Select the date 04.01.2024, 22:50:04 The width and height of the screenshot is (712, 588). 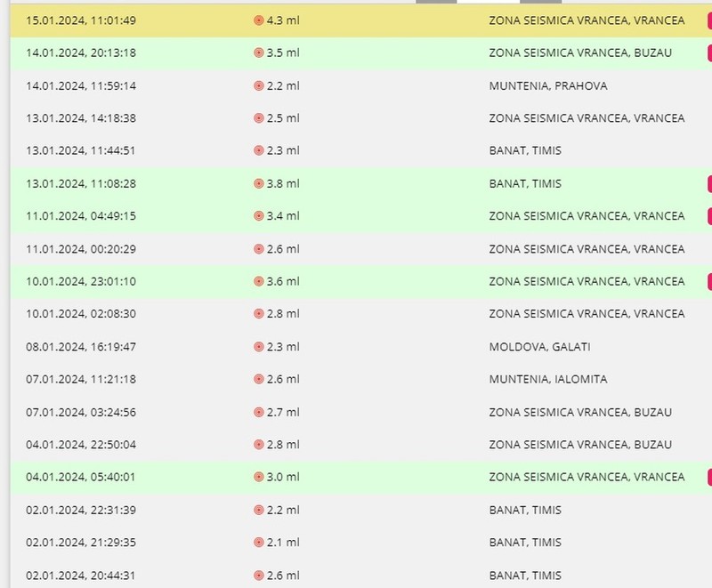[81, 445]
